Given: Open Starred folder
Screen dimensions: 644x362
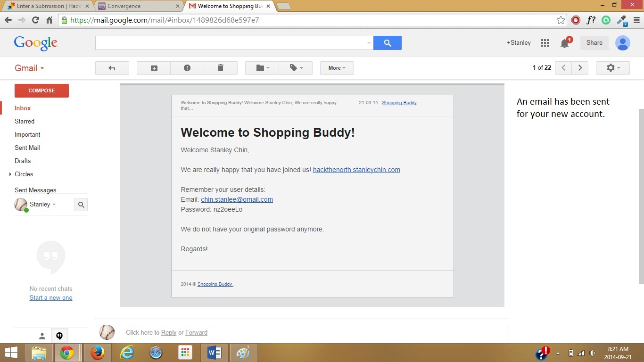Looking at the screenshot, I should [x=25, y=121].
